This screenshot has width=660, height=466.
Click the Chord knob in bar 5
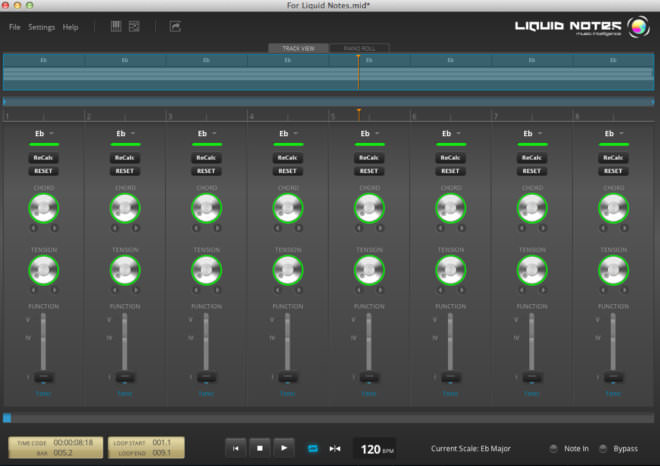click(369, 208)
